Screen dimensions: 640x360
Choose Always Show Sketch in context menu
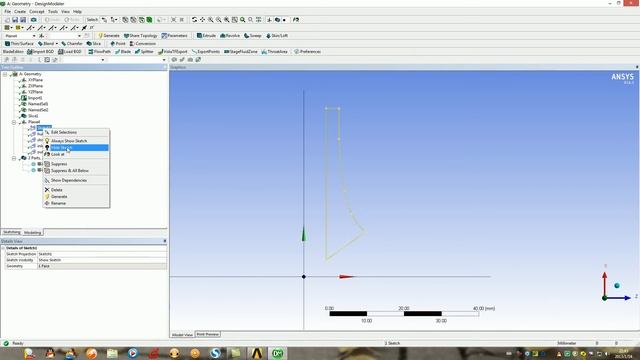(x=76, y=141)
